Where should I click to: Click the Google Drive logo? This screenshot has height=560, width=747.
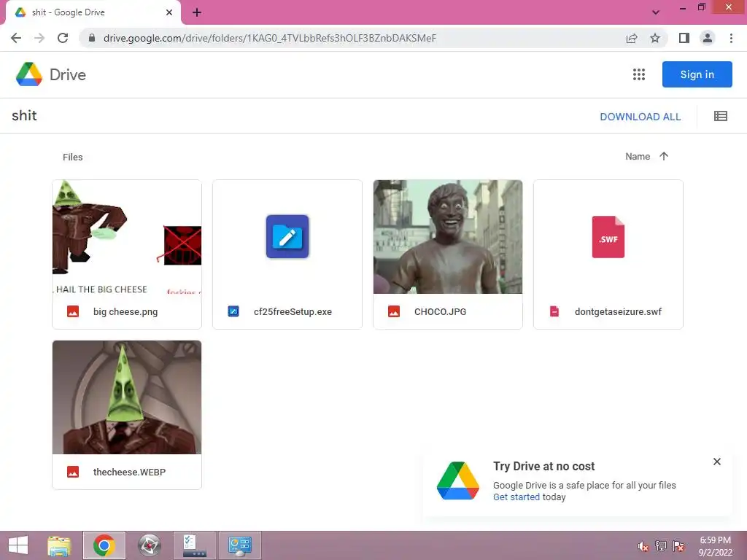point(29,74)
